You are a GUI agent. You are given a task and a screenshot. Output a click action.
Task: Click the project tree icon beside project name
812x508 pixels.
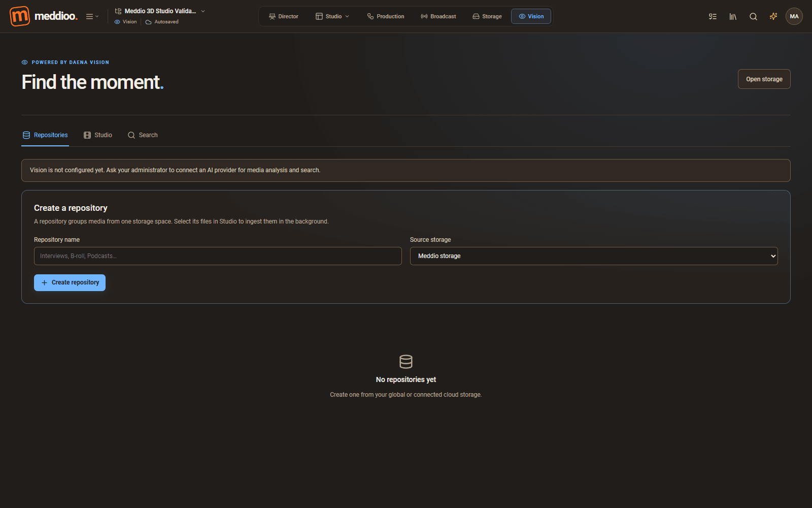pos(118,11)
